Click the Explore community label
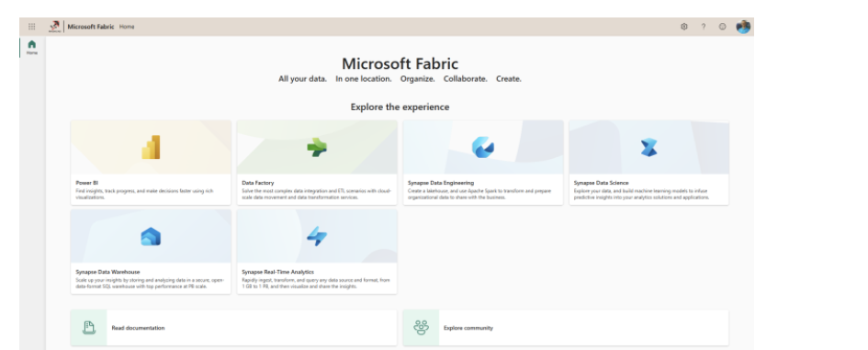 click(468, 328)
